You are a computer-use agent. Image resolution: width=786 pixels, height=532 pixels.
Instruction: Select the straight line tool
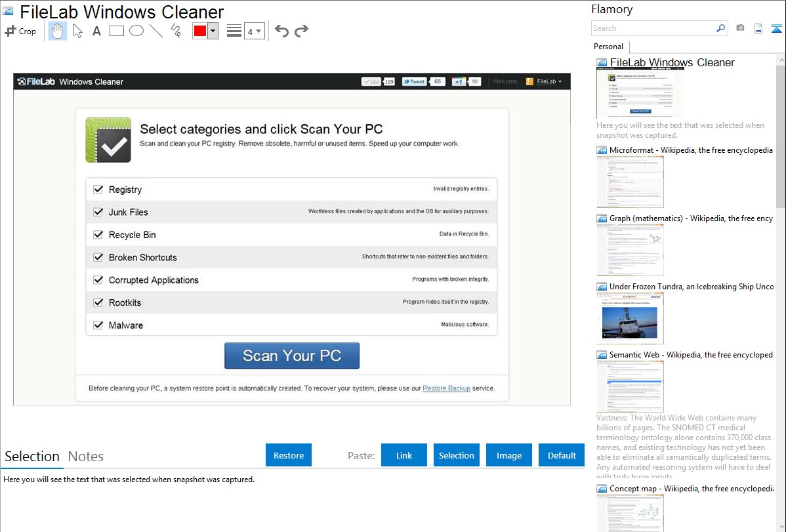(x=156, y=31)
